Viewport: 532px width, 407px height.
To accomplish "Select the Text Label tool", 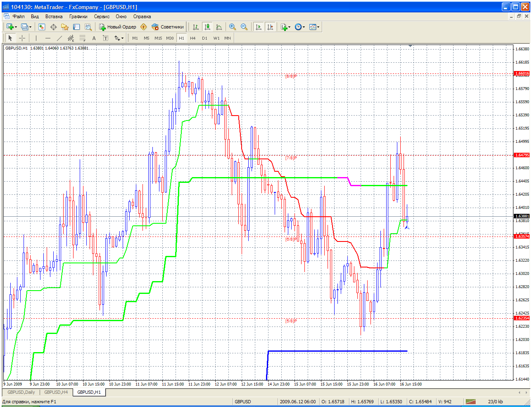I will click(105, 38).
